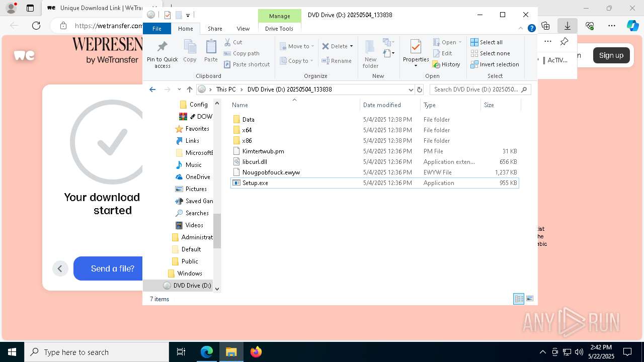Screen dimensions: 644x362
Task: Switch to the Share ribbon tab
Action: (x=215, y=29)
